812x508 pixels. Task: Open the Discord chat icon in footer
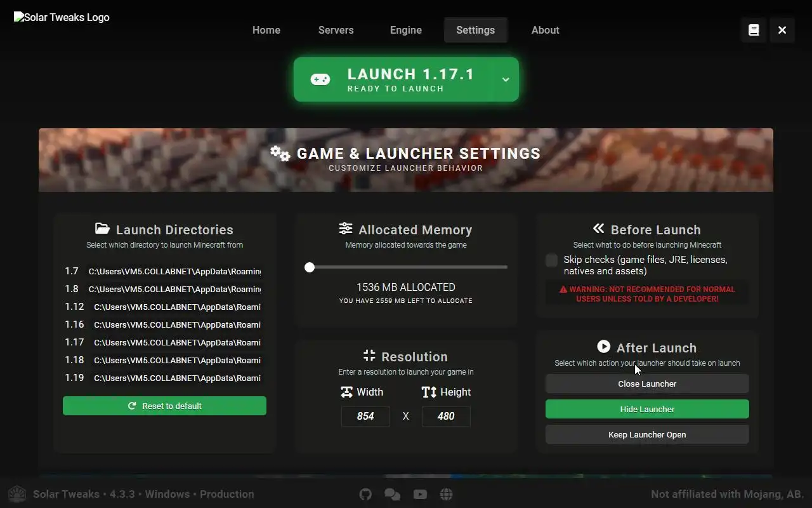(x=393, y=494)
